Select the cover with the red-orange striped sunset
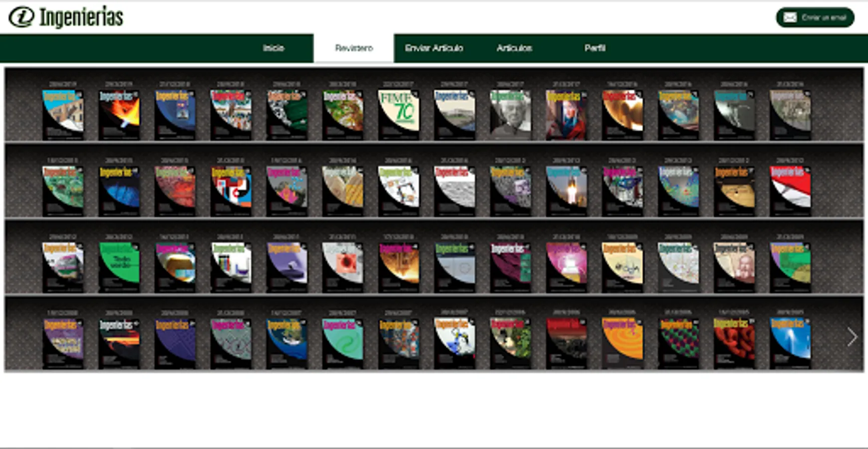The width and height of the screenshot is (868, 449). coord(119,344)
